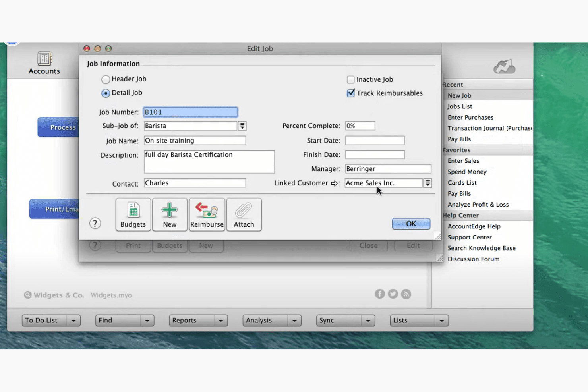Open Enter Sales under Favorites
588x392 pixels.
[463, 161]
